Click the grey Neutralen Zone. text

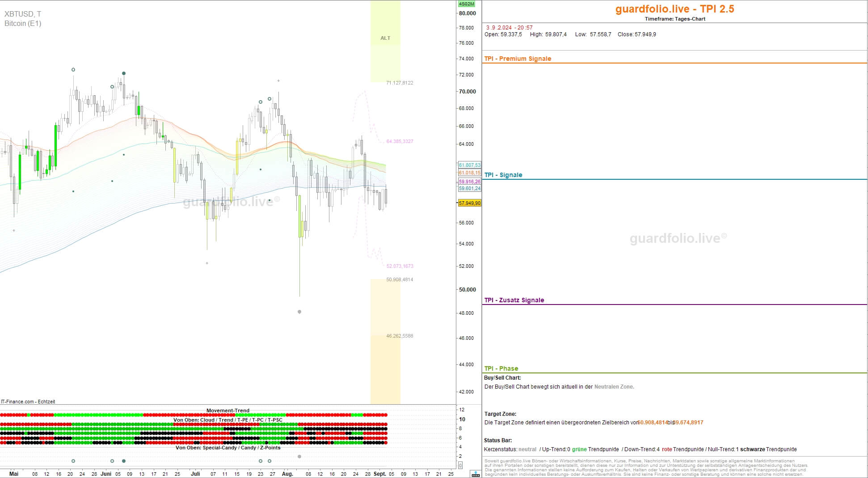pos(614,387)
